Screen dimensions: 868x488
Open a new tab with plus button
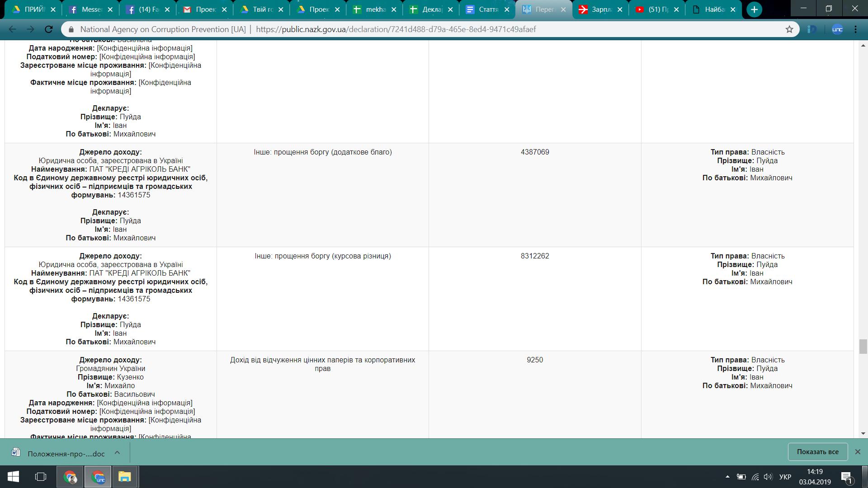[x=754, y=9]
